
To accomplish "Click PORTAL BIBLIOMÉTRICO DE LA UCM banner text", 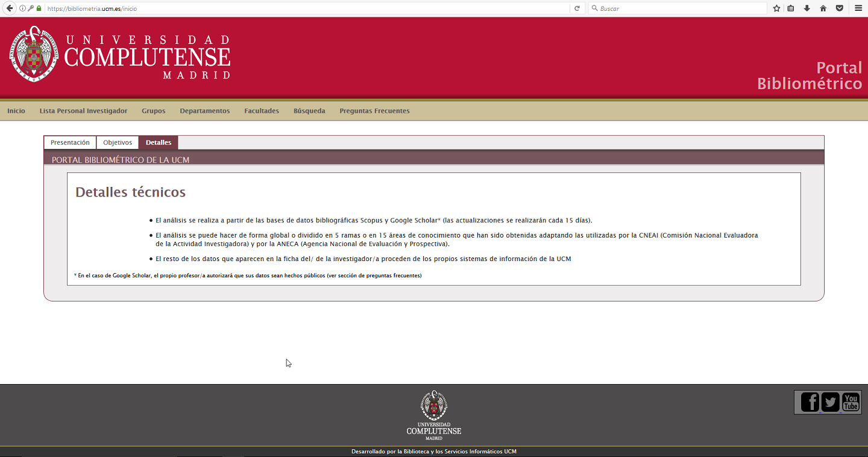I will coord(121,160).
